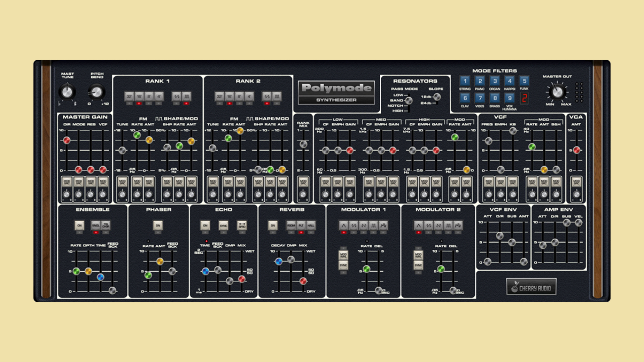The height and width of the screenshot is (362, 644).
Task: Open MOD SRC selector under VCF KB
Action: [x=513, y=182]
